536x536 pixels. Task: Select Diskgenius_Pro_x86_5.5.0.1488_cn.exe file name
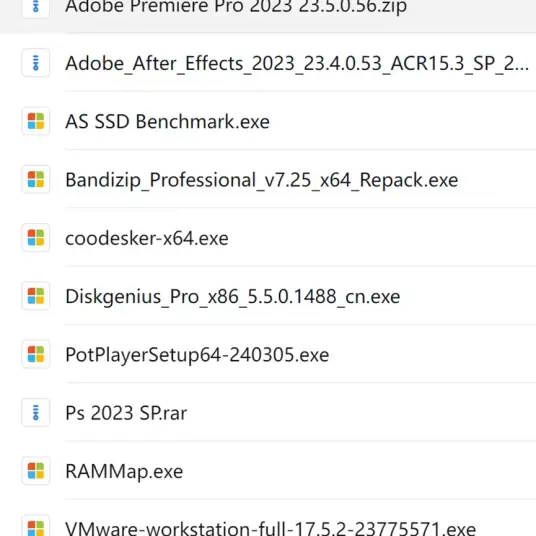232,297
